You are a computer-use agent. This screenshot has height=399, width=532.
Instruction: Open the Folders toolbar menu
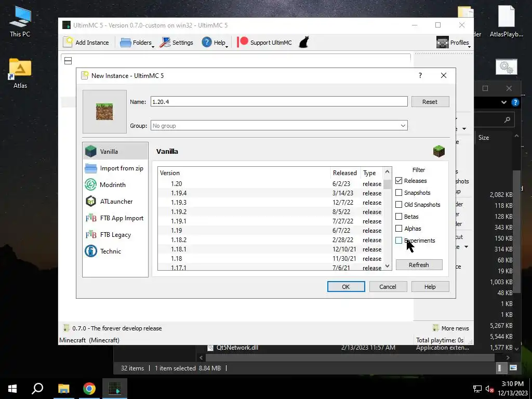(x=137, y=43)
